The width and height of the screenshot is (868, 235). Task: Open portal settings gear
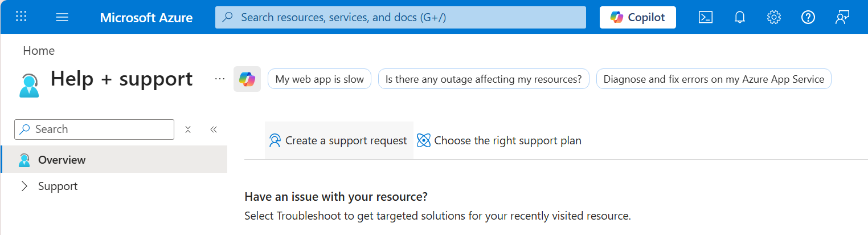pyautogui.click(x=773, y=17)
